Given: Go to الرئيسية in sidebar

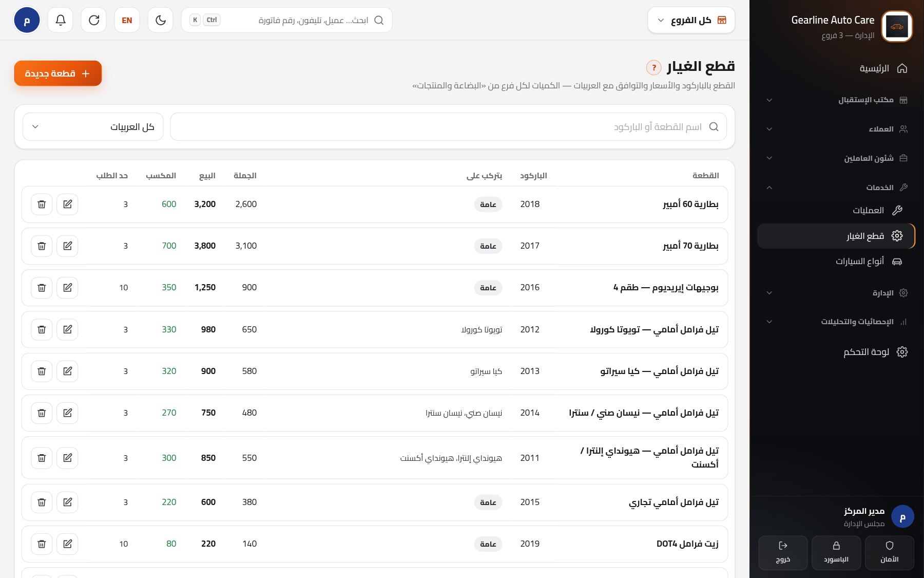Looking at the screenshot, I should 836,68.
